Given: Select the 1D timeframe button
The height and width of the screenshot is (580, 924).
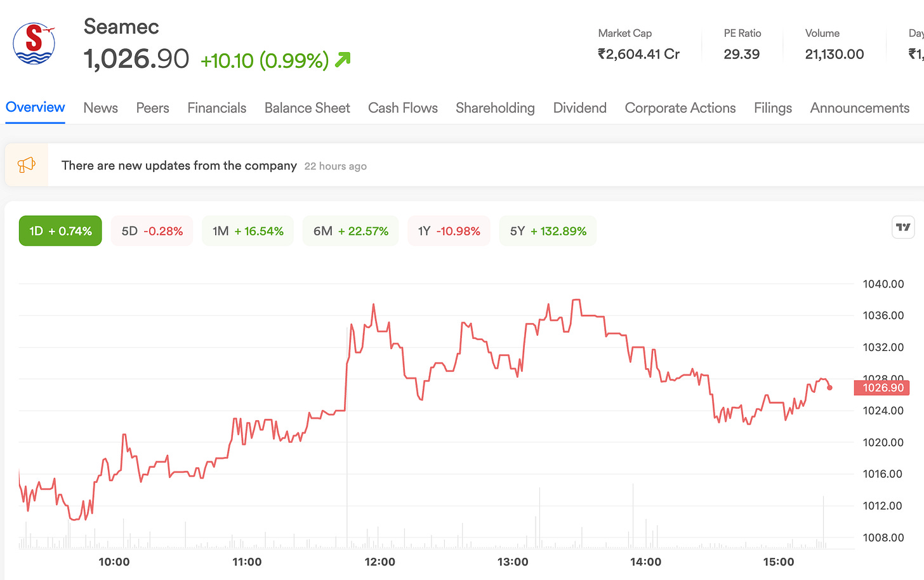Looking at the screenshot, I should tap(60, 231).
